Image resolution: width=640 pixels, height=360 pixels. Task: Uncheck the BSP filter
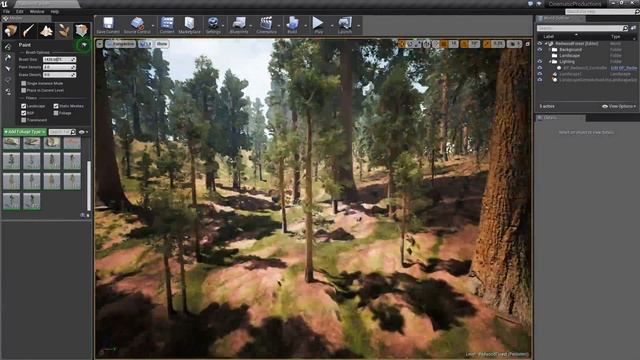coord(24,113)
